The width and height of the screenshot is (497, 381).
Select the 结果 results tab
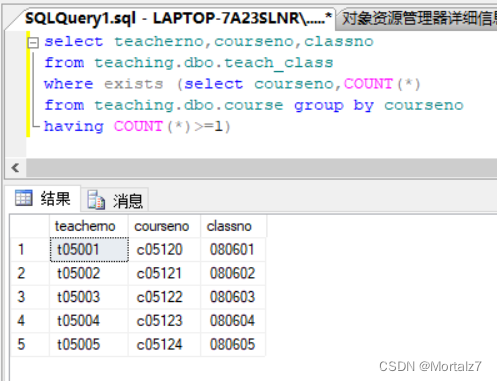pos(43,199)
